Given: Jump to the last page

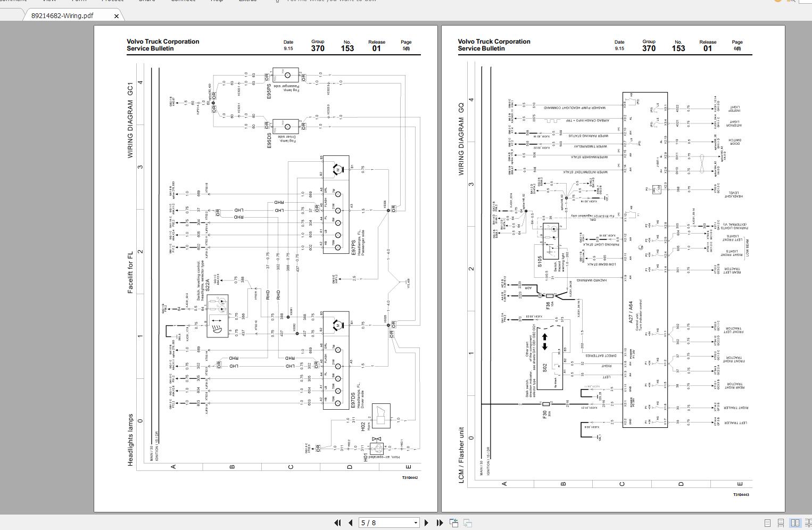Looking at the screenshot, I should [x=439, y=523].
